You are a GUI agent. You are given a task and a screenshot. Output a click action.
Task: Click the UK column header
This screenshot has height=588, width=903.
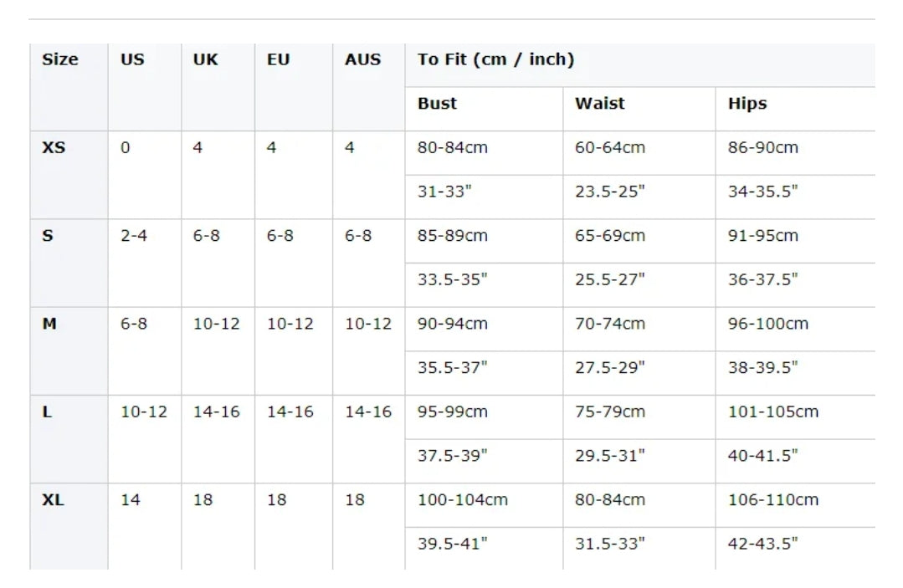pyautogui.click(x=206, y=60)
